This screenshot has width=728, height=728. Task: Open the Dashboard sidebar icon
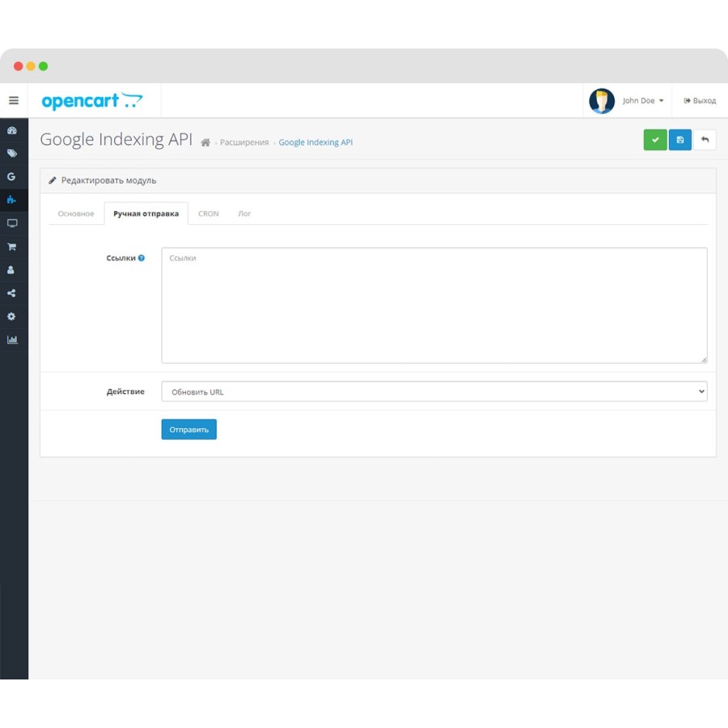click(x=12, y=130)
